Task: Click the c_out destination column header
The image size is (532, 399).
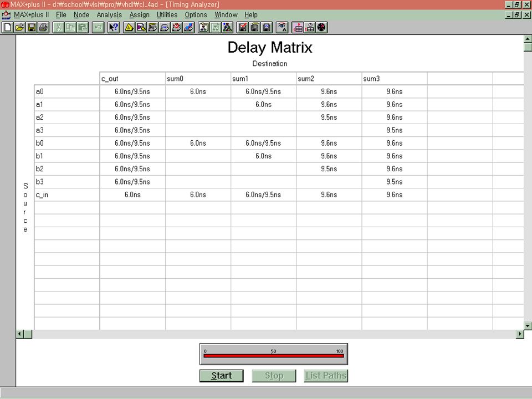Action: 132,78
